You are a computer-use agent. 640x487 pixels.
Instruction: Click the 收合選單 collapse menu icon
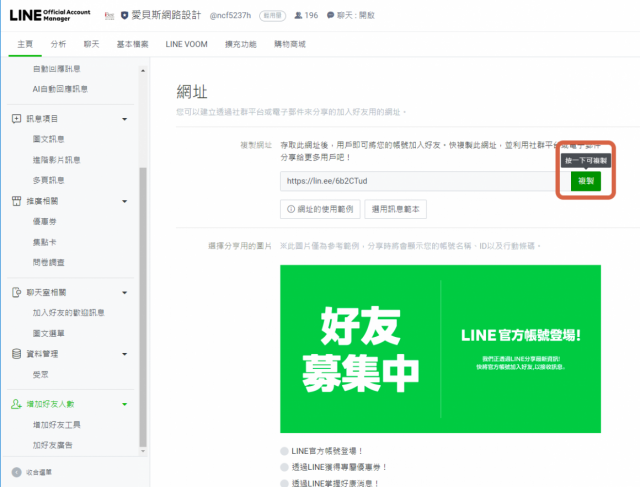pos(17,471)
